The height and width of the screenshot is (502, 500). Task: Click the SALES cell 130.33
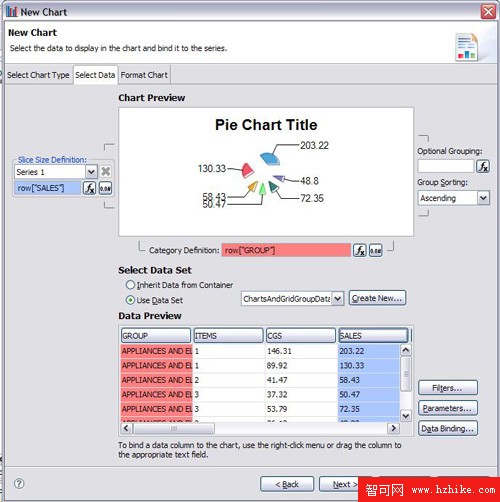tap(369, 366)
